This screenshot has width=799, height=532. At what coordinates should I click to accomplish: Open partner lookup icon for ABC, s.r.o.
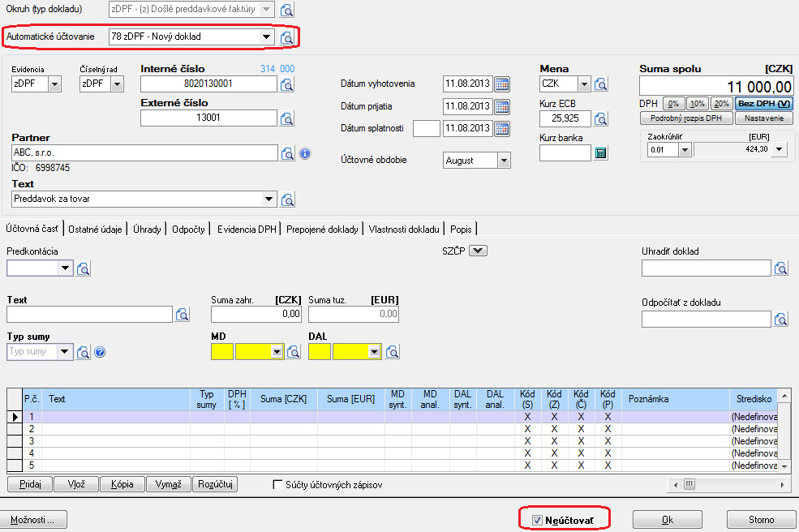(287, 153)
